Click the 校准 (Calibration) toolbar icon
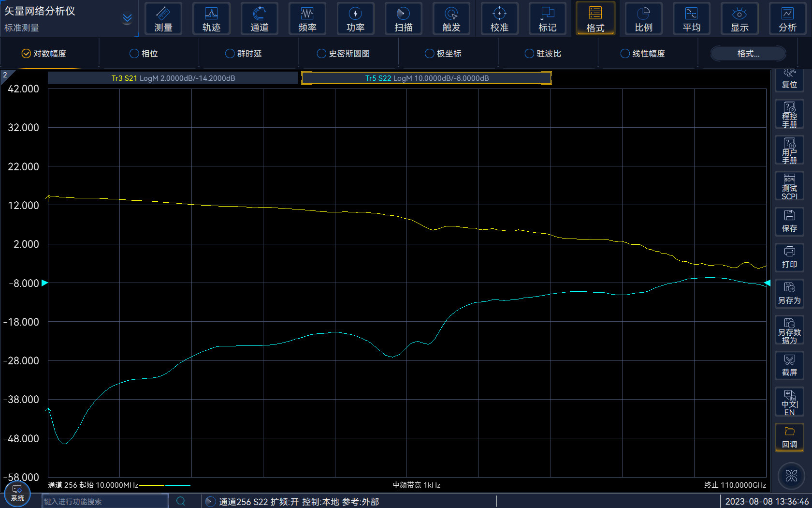 (x=499, y=19)
